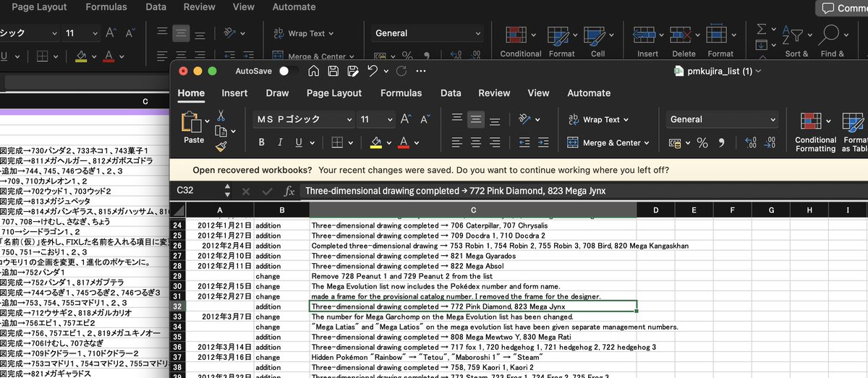Click Comments button in background window

point(843,8)
